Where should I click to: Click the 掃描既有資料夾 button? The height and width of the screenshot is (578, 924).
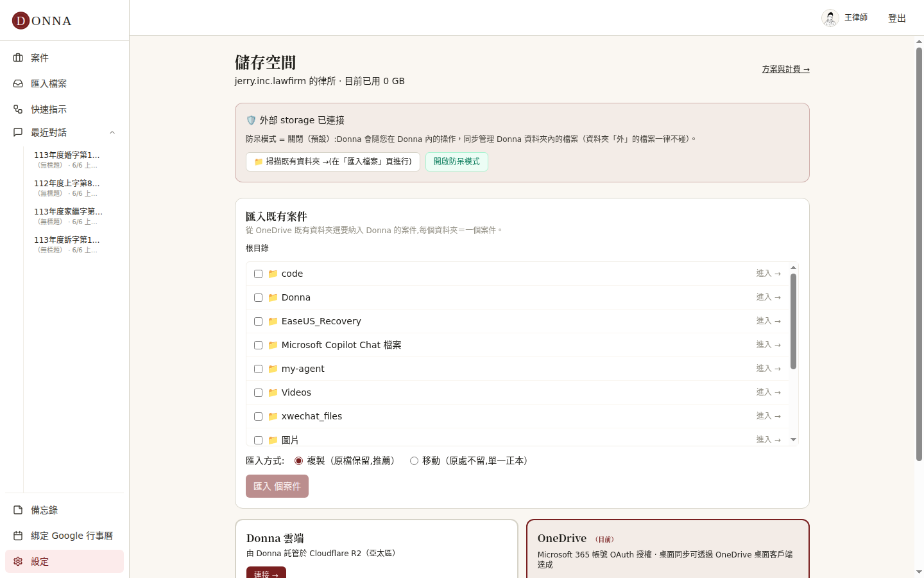pos(333,162)
